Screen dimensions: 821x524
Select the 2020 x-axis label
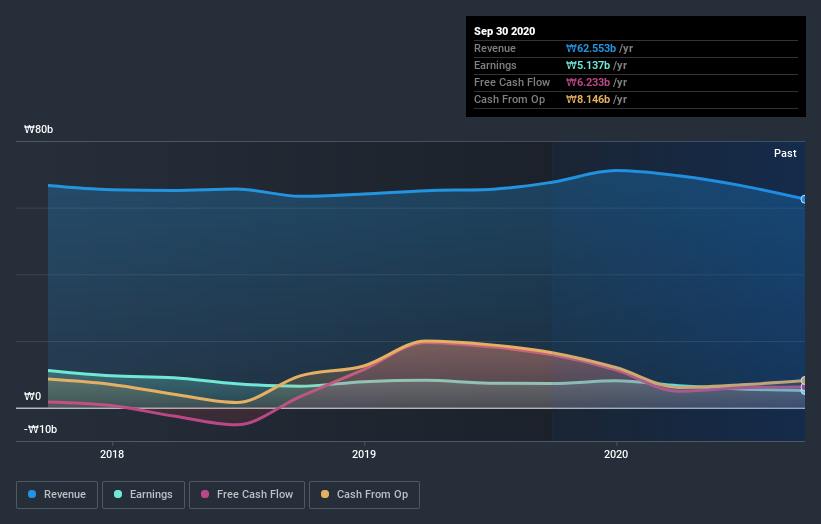coord(616,454)
